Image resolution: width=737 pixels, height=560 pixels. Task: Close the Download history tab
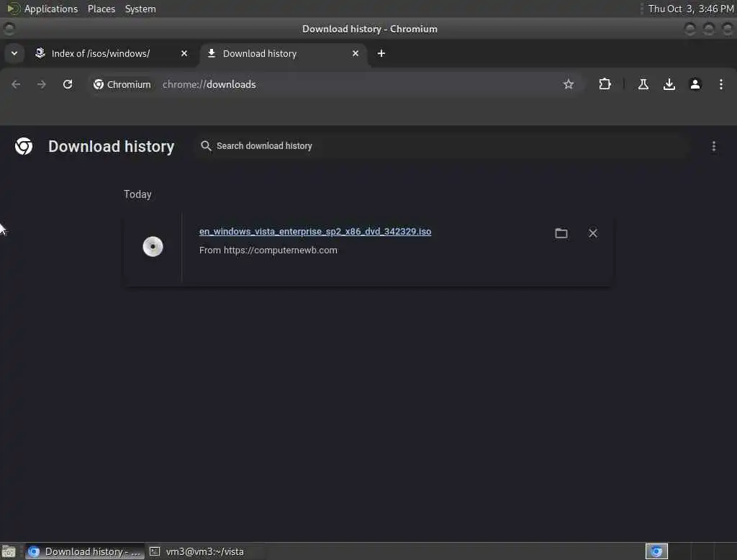[x=356, y=53]
